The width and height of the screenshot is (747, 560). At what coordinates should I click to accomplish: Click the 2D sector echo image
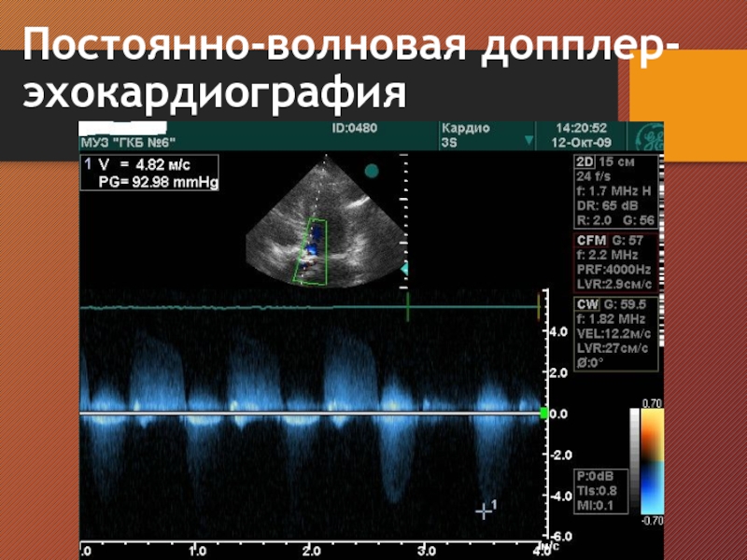tap(326, 221)
